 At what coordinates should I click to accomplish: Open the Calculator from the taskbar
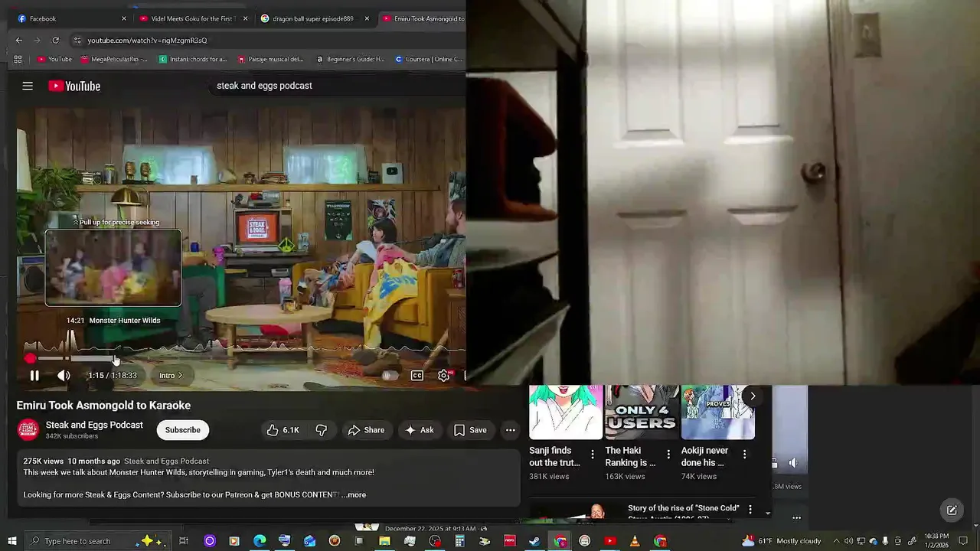click(x=459, y=541)
